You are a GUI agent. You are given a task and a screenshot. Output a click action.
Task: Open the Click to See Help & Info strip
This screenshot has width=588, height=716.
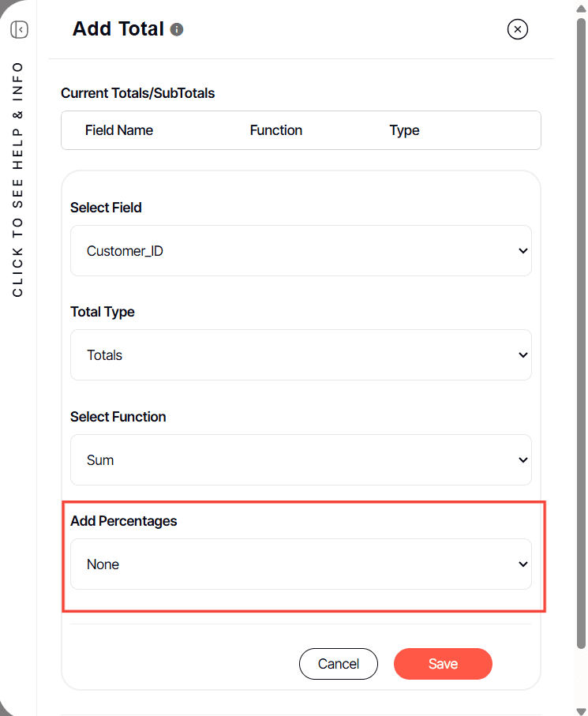point(18,179)
